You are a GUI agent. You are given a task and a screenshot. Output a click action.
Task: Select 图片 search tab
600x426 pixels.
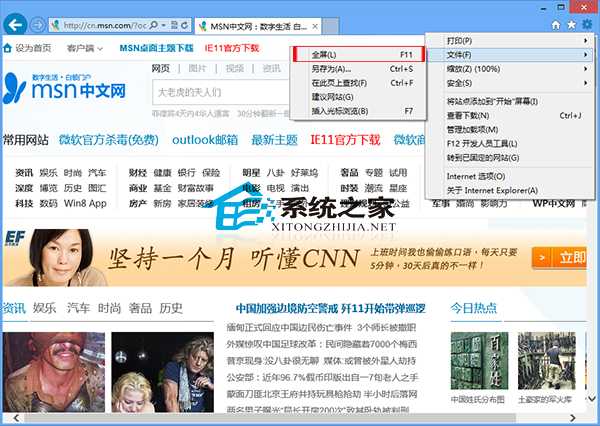click(x=197, y=69)
